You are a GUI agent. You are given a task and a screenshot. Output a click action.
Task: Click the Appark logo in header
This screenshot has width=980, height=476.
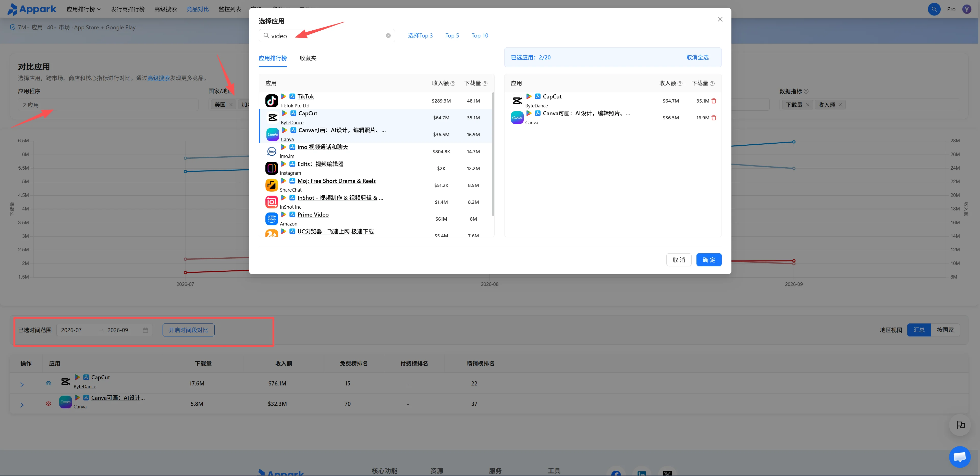[32, 9]
